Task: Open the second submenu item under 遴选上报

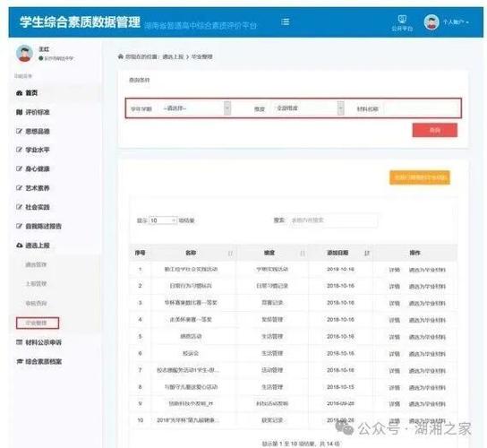Action: point(36,283)
